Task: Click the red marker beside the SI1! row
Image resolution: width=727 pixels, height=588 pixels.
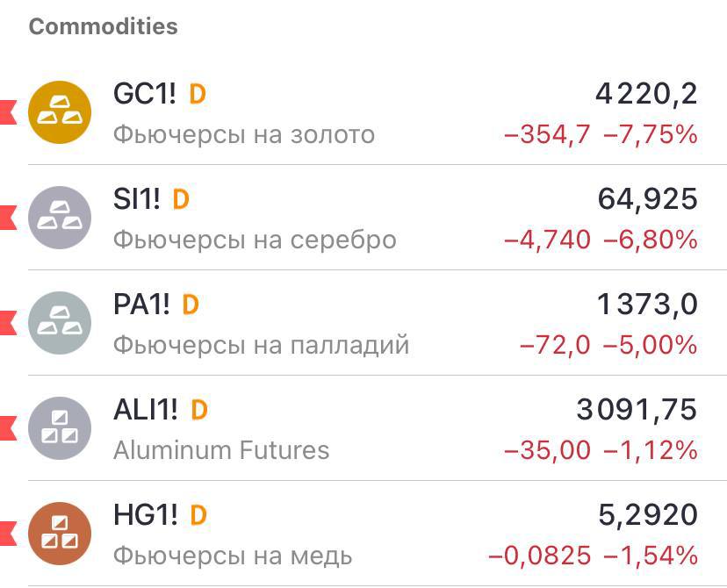Action: [7, 218]
